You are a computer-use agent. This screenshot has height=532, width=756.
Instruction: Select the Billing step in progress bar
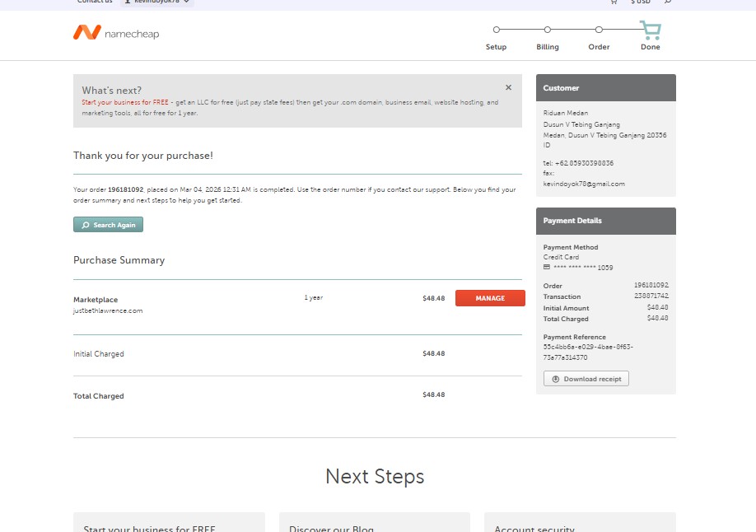(x=548, y=30)
